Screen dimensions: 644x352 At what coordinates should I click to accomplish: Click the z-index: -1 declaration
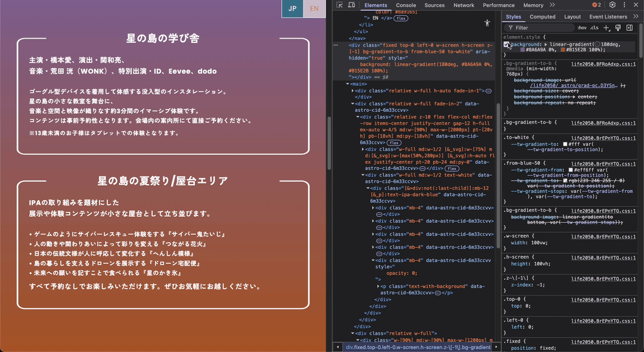click(528, 285)
